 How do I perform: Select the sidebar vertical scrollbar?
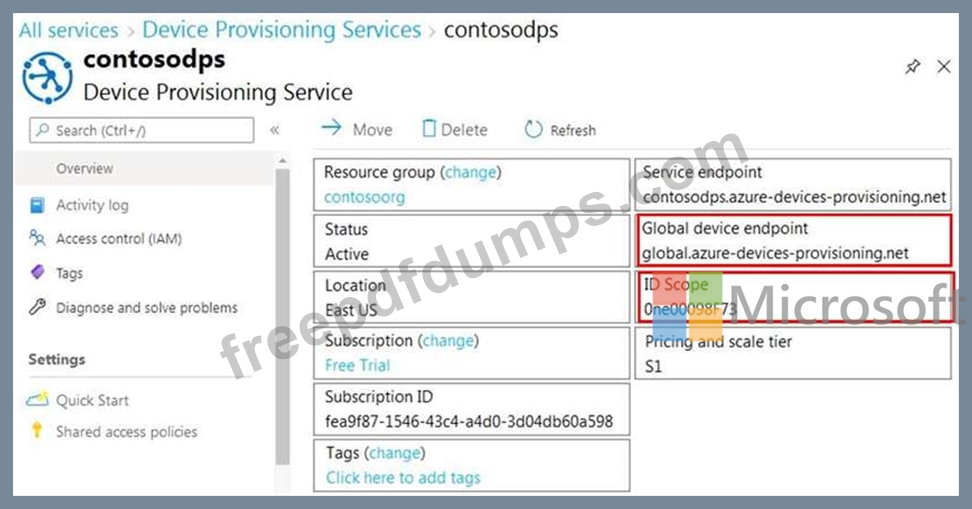(x=283, y=316)
